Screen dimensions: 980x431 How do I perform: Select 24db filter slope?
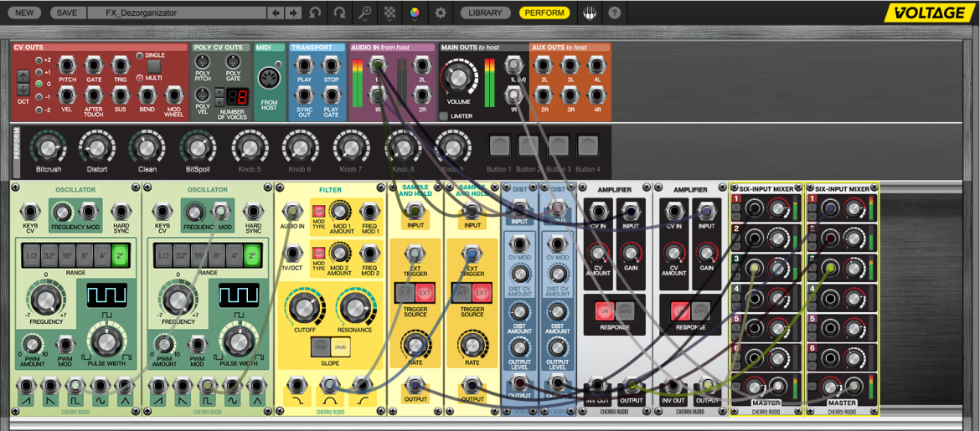[341, 346]
